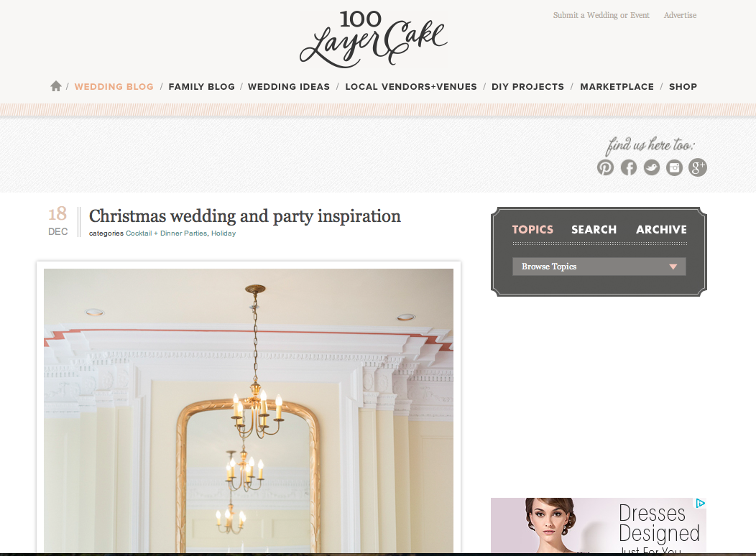
Task: Click the Holiday category link
Action: pyautogui.click(x=223, y=233)
